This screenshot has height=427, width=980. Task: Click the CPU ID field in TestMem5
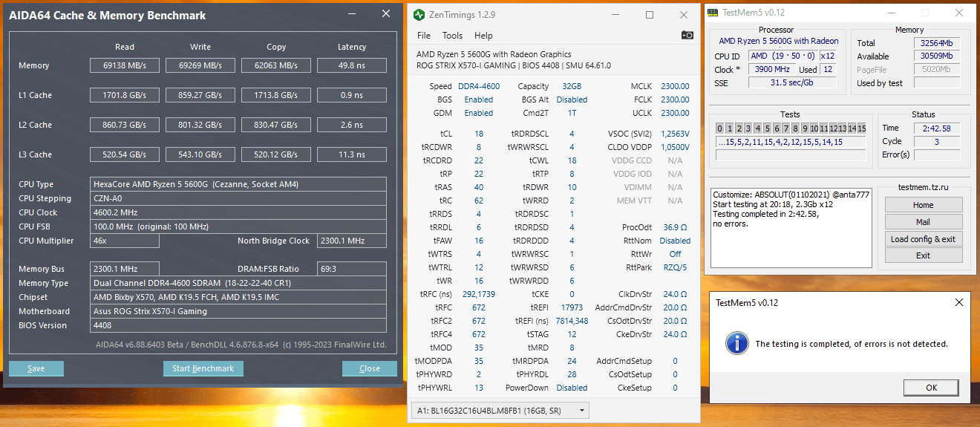click(782, 56)
